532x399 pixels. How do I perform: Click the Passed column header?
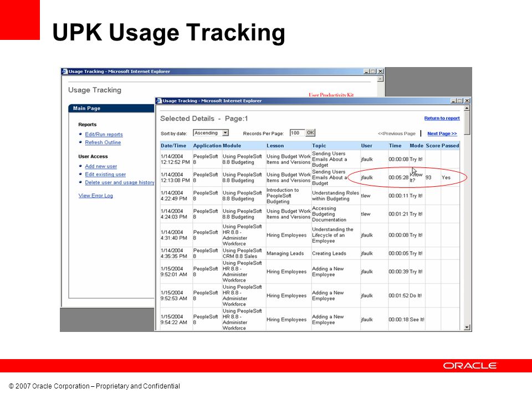[450, 146]
